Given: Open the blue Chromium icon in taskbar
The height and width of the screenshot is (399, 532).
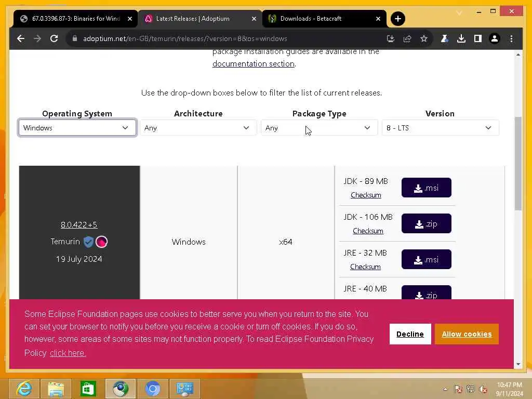Looking at the screenshot, I should coord(153,389).
